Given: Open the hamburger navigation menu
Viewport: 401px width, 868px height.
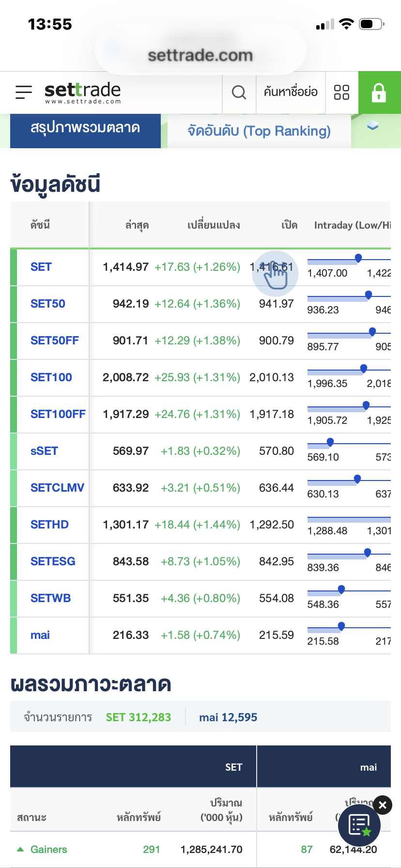Looking at the screenshot, I should [x=23, y=92].
